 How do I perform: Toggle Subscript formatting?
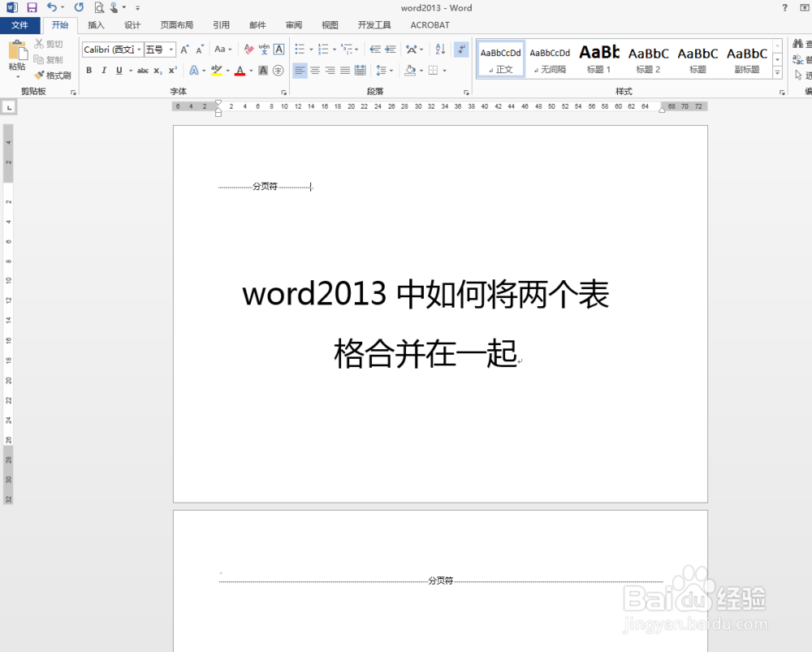click(158, 71)
